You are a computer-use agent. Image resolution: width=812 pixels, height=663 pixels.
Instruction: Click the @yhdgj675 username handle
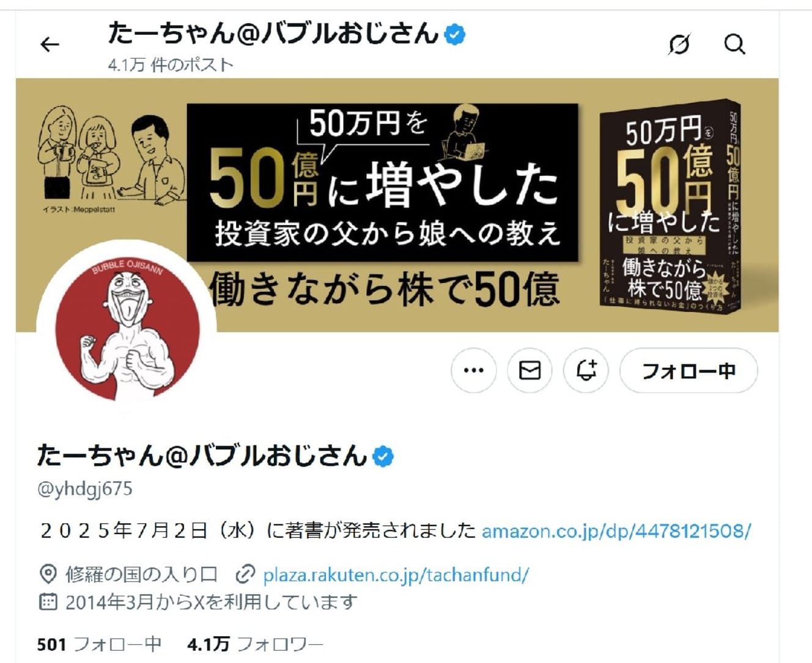[85, 489]
